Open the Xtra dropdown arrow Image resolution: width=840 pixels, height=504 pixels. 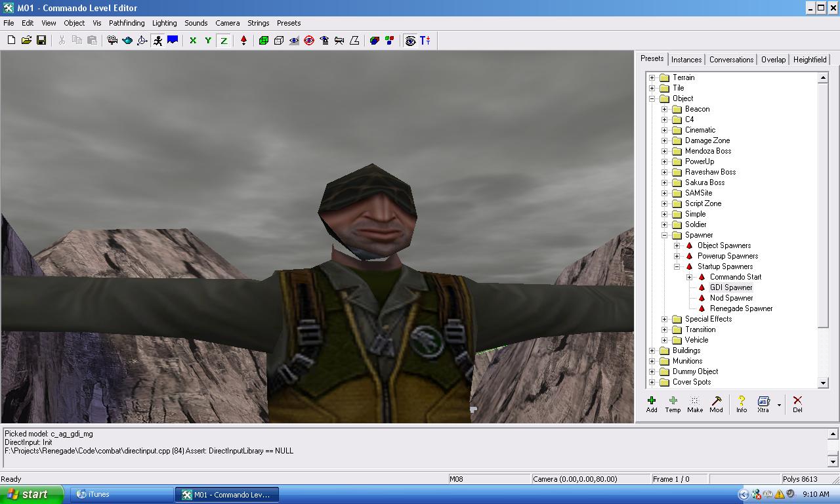point(779,405)
